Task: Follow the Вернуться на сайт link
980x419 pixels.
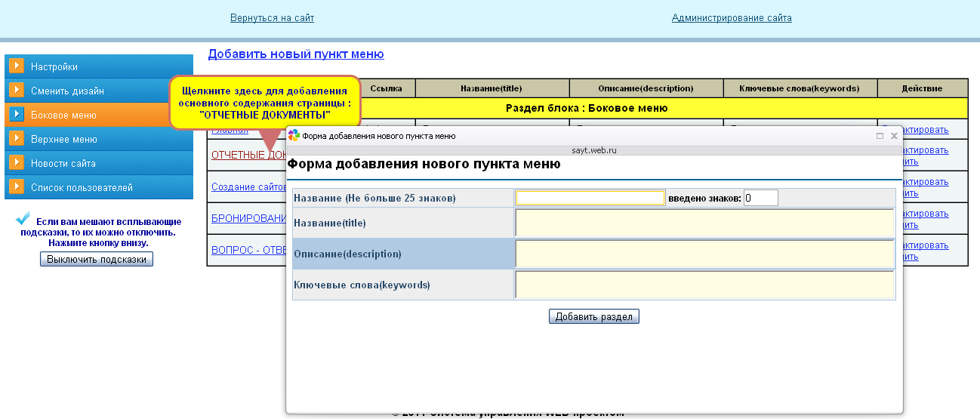Action: (x=272, y=17)
